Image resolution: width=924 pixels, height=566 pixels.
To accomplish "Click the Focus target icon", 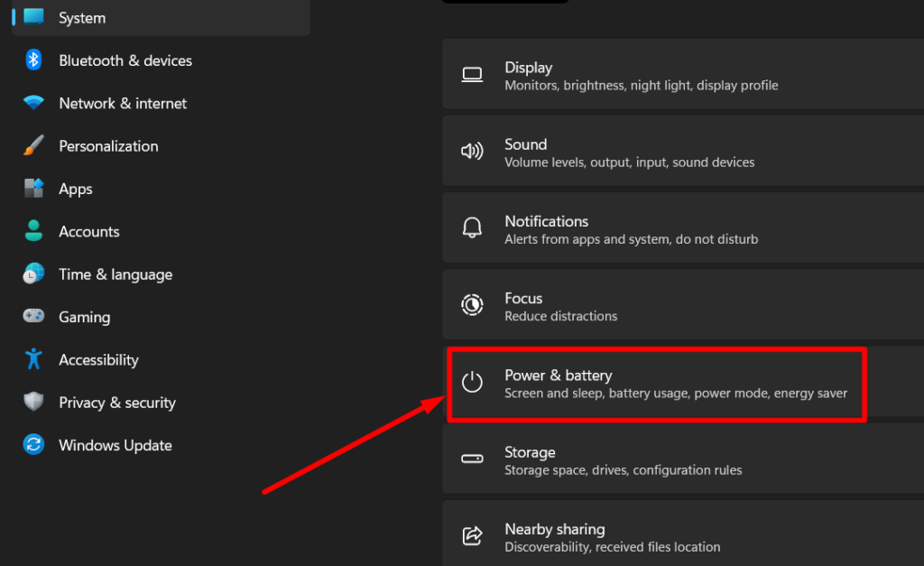I will pos(472,305).
